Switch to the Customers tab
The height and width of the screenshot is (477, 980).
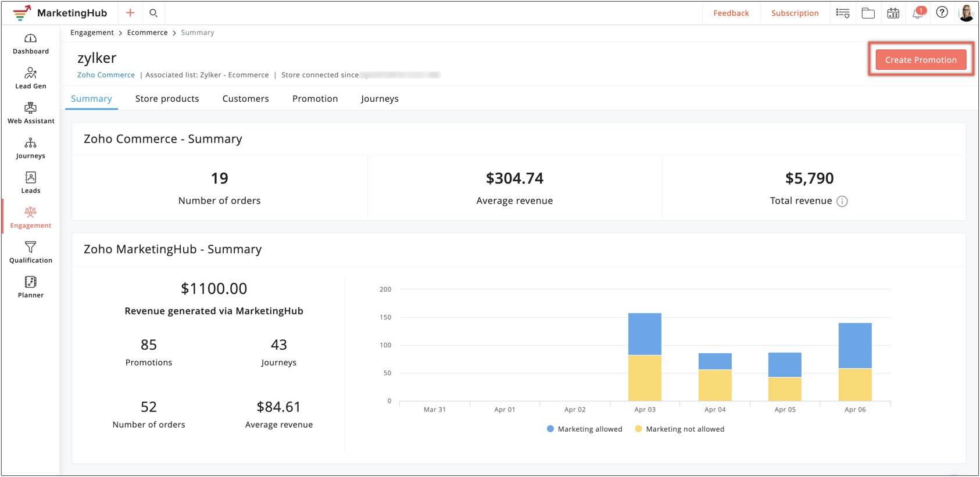click(245, 99)
